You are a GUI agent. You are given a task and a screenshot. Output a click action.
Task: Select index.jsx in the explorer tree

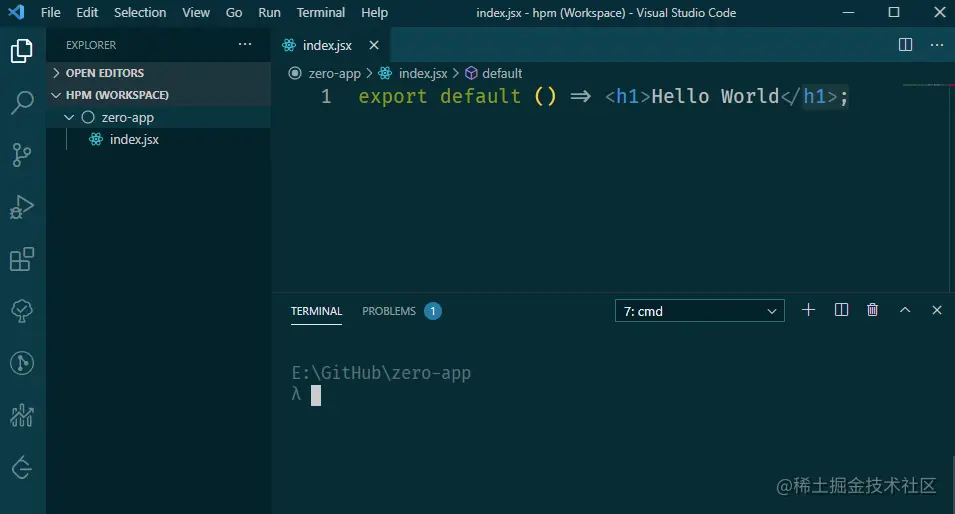tap(134, 139)
